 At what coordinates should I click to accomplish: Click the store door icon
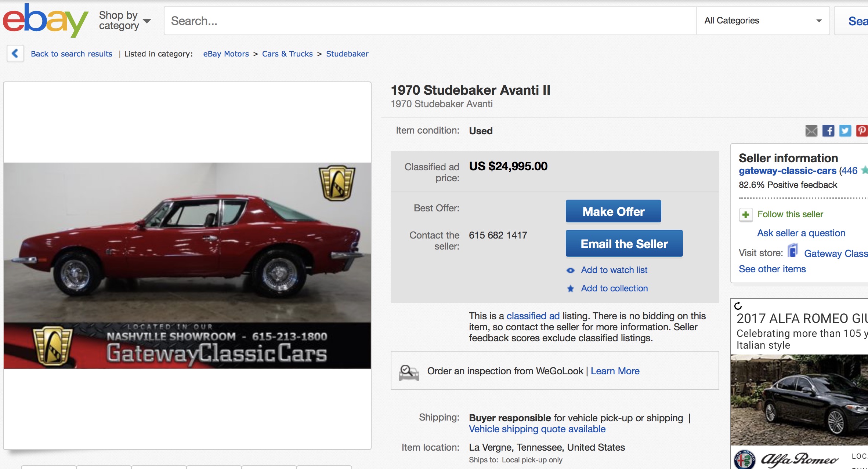[793, 251]
